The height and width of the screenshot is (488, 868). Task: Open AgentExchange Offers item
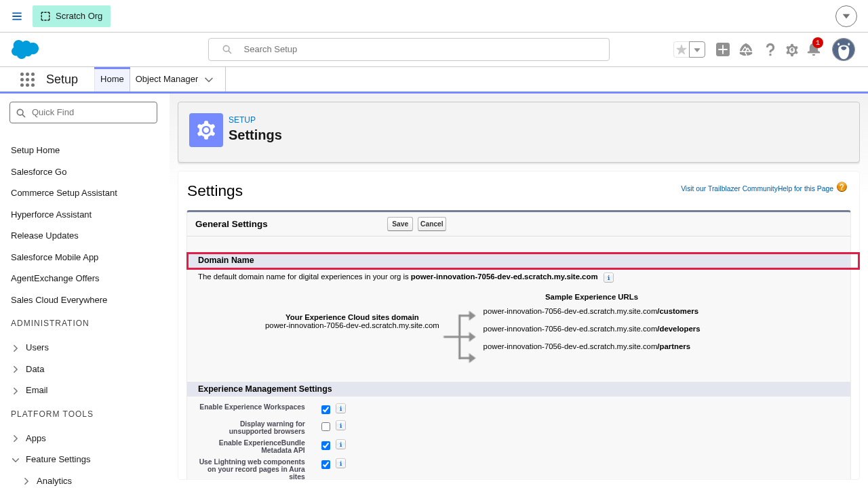(x=55, y=279)
